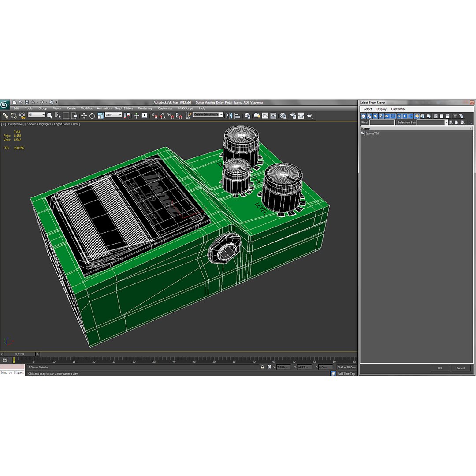Click the Find input field in Select From Scene

tap(382, 123)
